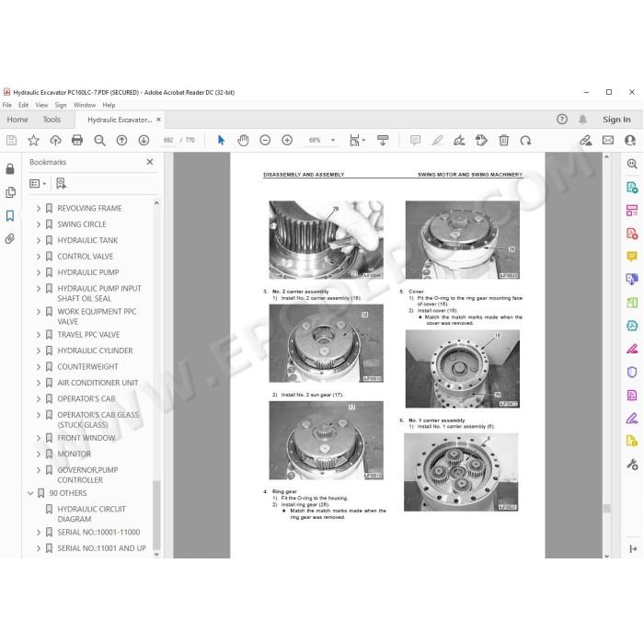Viewport: 644px width, 644px height.
Task: Click the page number field
Action: [x=168, y=140]
